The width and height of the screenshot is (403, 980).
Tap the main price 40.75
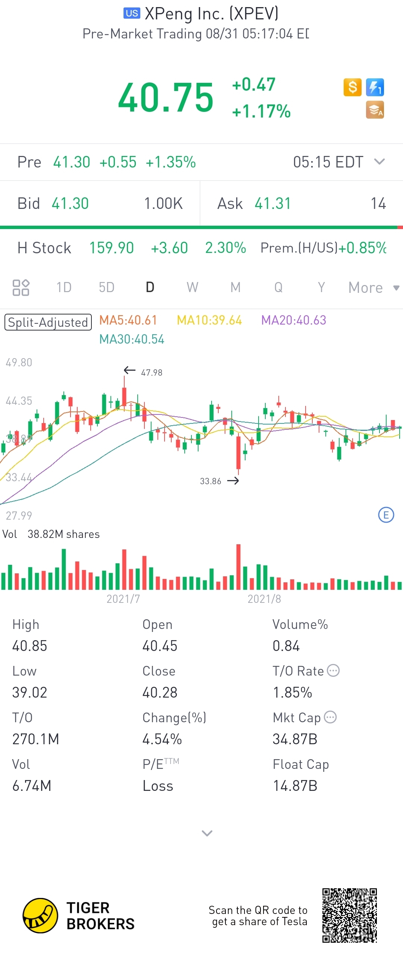click(x=166, y=98)
